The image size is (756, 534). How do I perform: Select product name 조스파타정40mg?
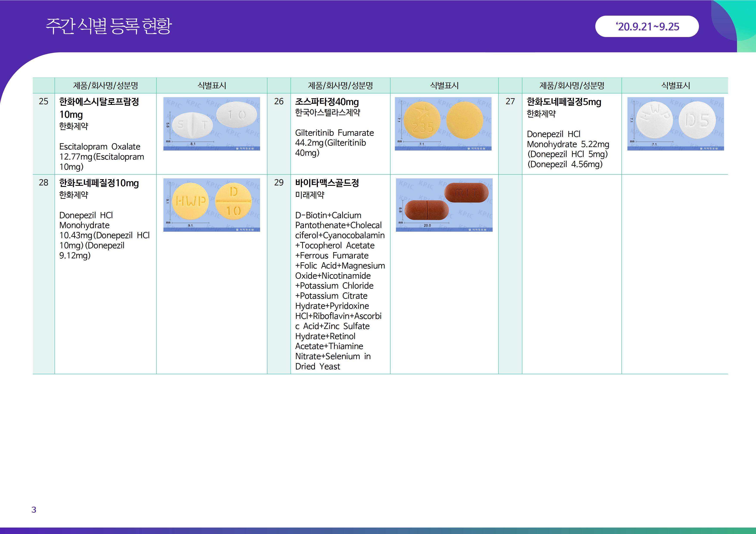(327, 102)
